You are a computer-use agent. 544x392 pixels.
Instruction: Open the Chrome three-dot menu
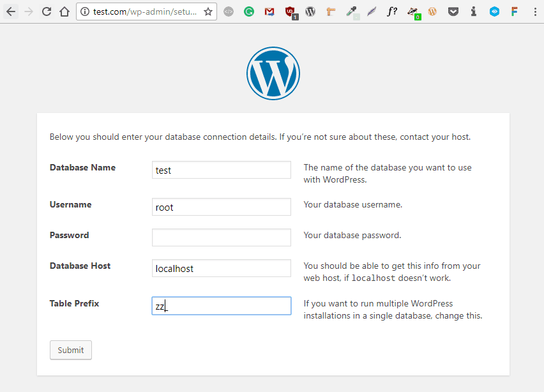[x=535, y=11]
